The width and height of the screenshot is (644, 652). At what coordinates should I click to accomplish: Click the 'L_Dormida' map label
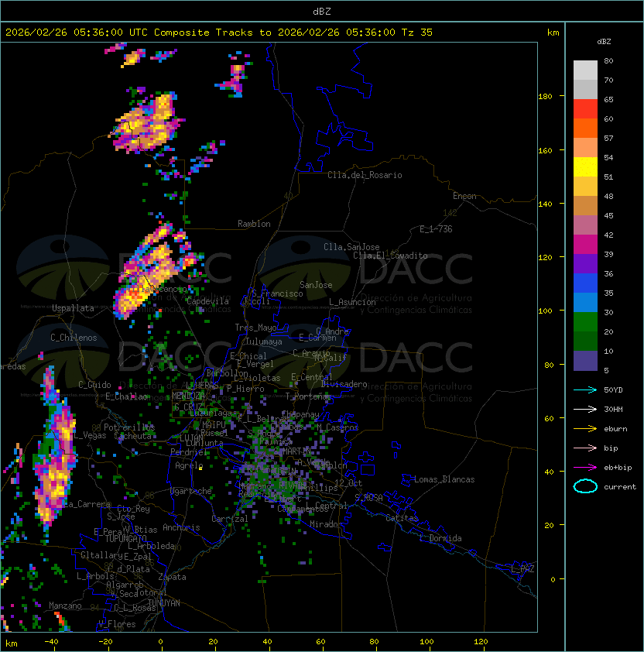440,538
